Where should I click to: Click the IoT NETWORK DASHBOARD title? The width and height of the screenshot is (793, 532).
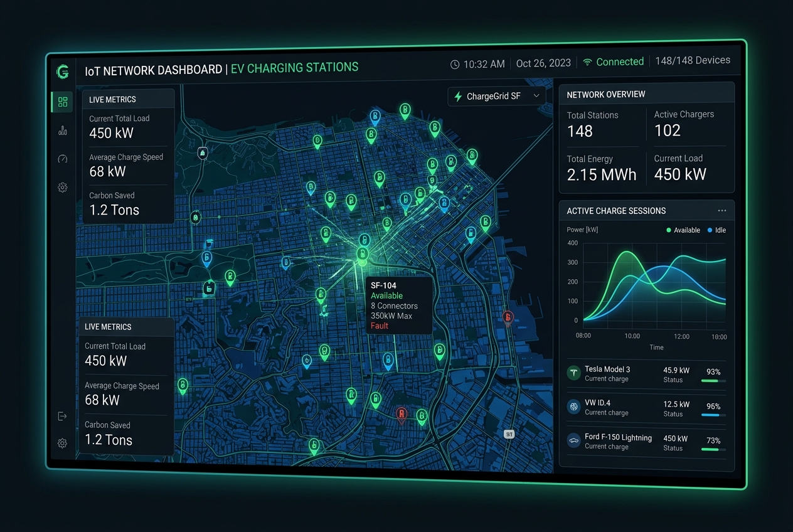click(153, 70)
